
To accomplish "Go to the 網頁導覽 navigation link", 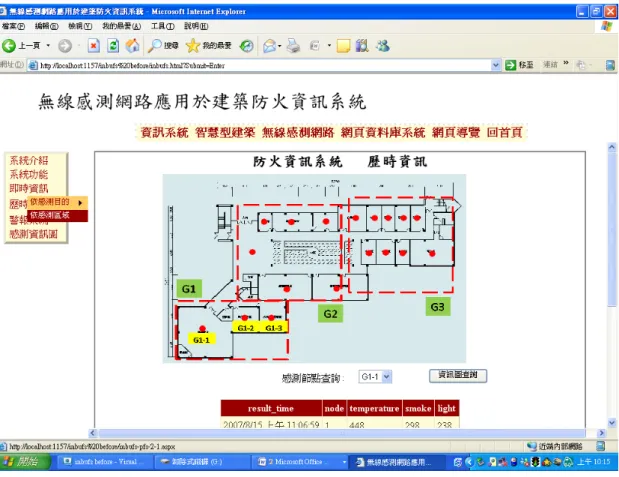I will click(x=456, y=132).
